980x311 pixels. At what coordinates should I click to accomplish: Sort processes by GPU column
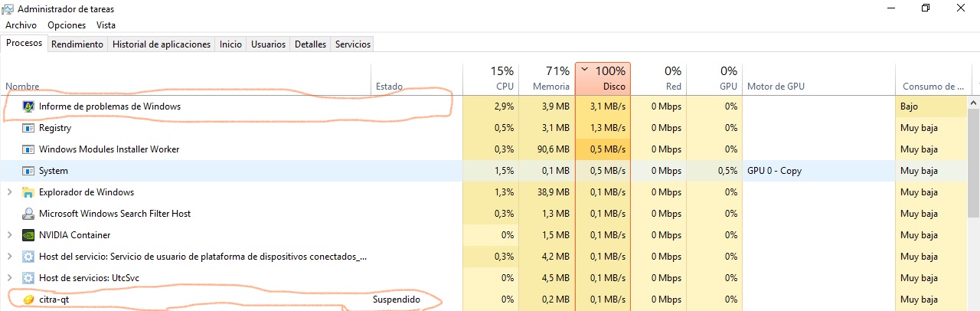[714, 79]
